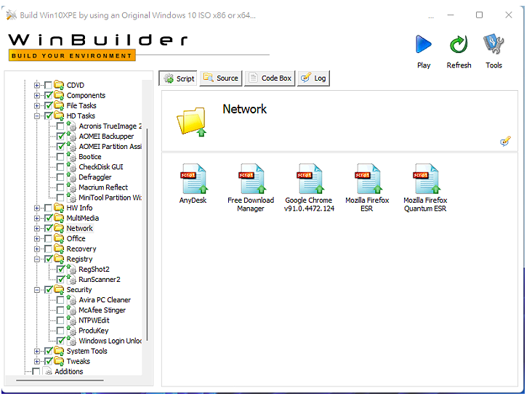Expand the CDVD tree node

[x=36, y=85]
